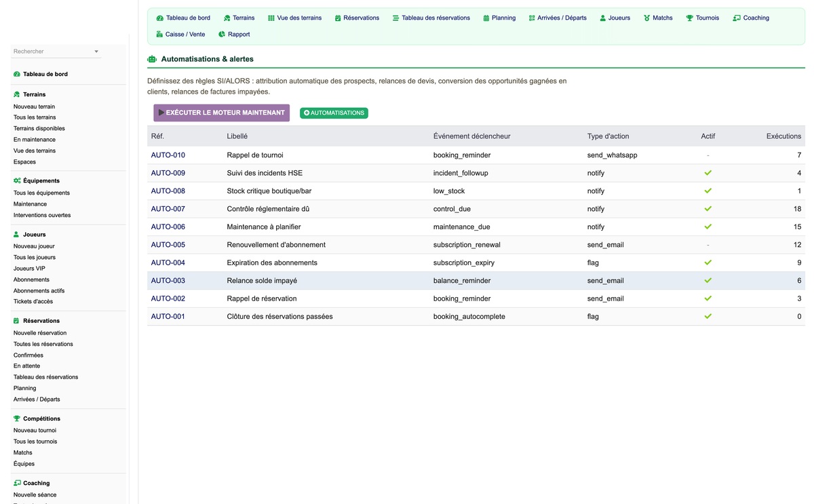Open Interventions ouvertes sidebar link

coord(42,216)
